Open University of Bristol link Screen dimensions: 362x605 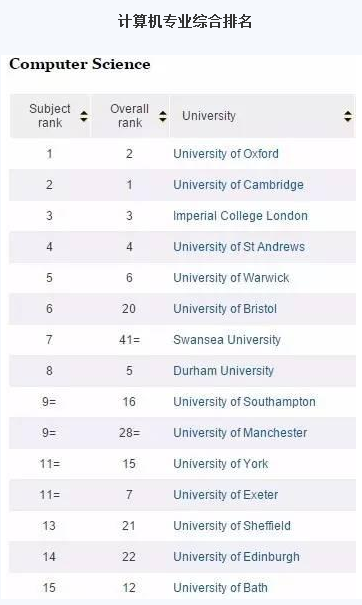pyautogui.click(x=225, y=309)
